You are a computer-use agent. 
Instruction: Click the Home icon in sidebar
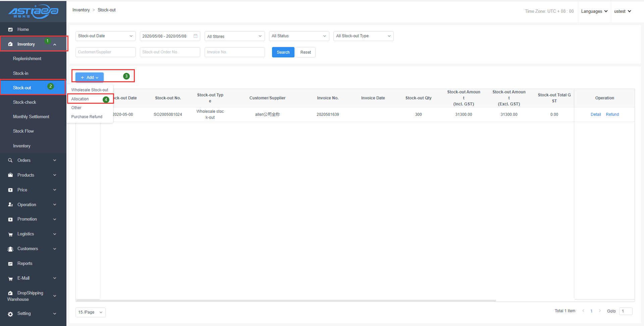[x=10, y=30]
